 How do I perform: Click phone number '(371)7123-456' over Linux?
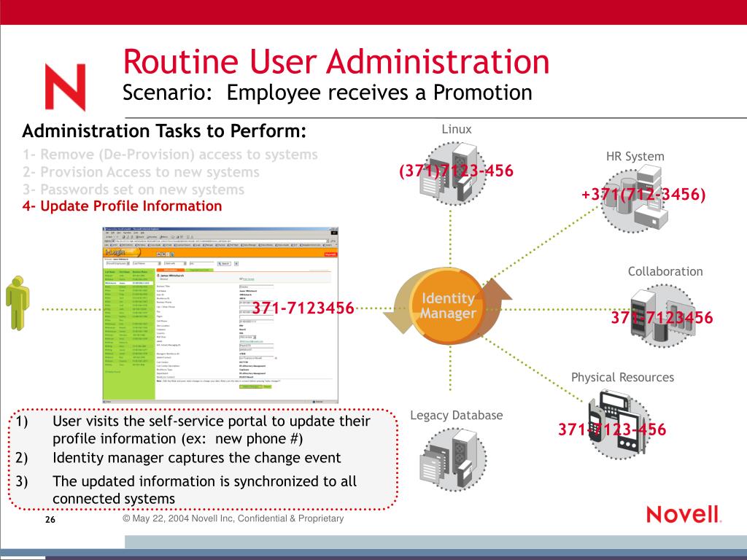(x=457, y=171)
